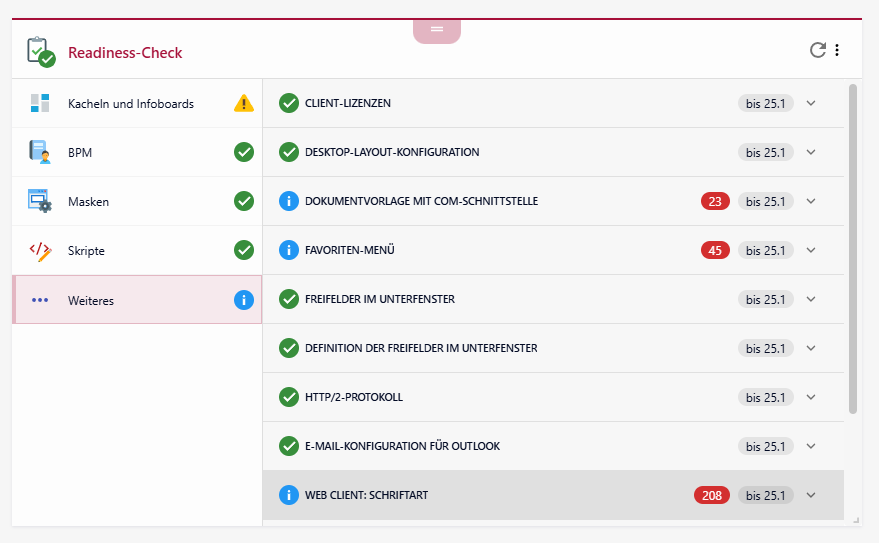Click the Readiness-Check clipboard icon

click(40, 52)
